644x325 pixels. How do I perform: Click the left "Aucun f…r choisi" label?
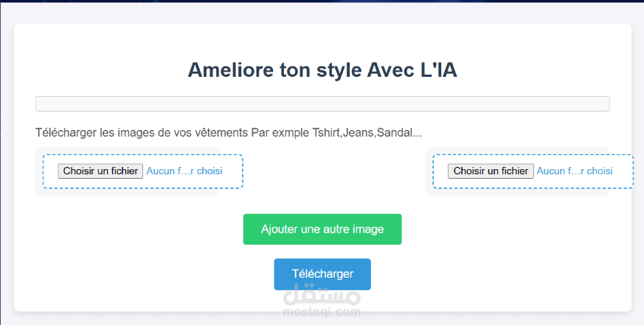184,171
